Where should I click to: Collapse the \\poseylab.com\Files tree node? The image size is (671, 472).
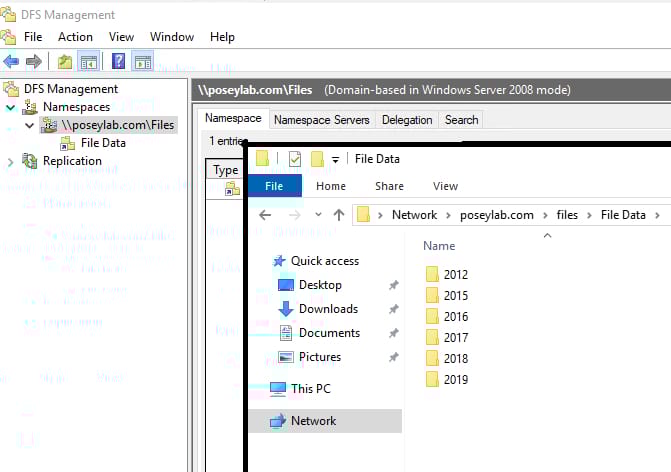(x=30, y=125)
